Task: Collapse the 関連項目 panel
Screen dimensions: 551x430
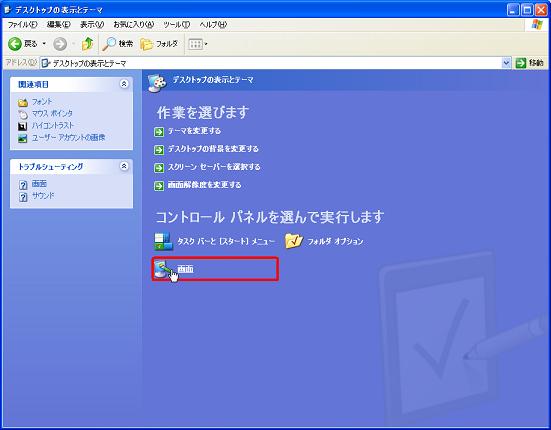Action: (124, 84)
